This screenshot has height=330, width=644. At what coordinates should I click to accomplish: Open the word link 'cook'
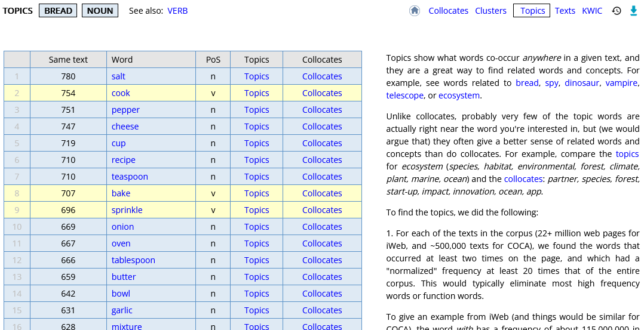[121, 93]
